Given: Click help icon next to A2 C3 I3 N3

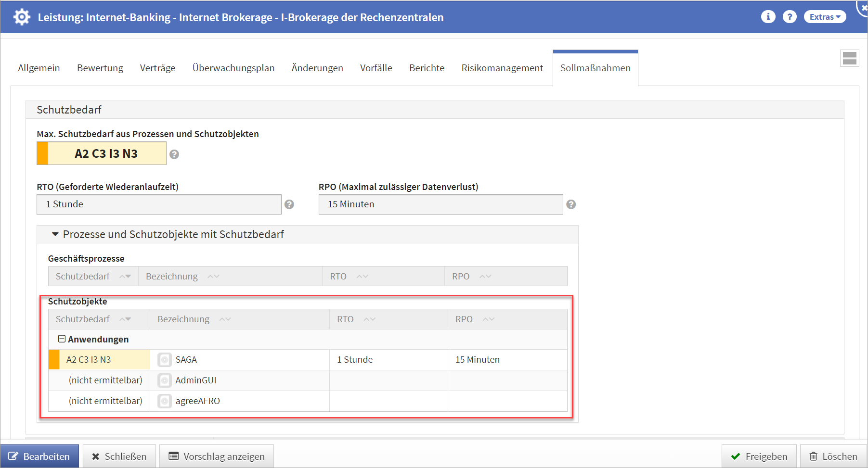Looking at the screenshot, I should point(174,154).
